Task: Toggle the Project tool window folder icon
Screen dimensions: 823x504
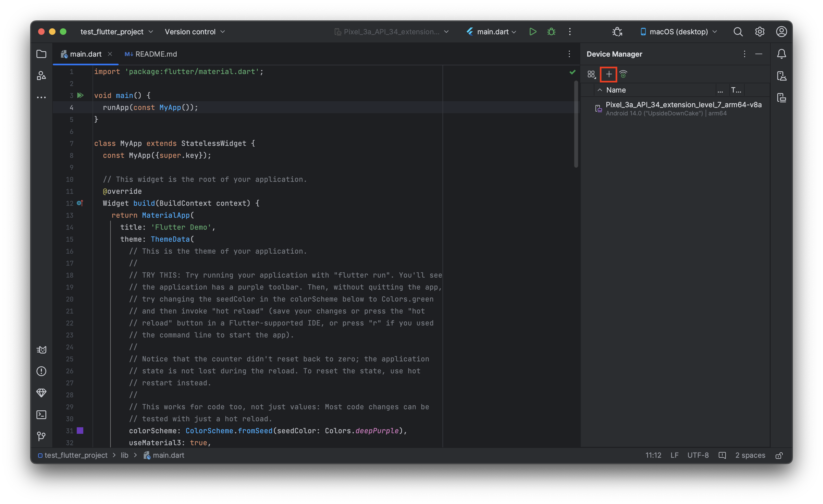Action: click(41, 54)
